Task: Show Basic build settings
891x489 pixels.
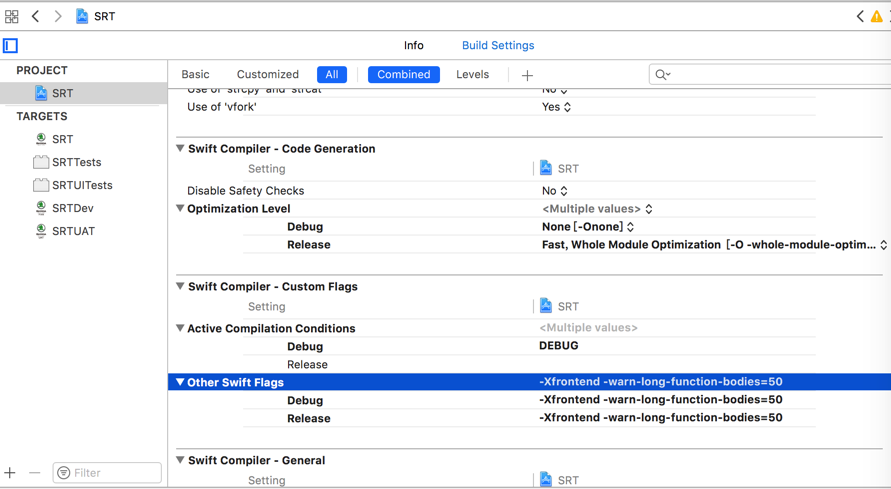Action: (x=196, y=75)
